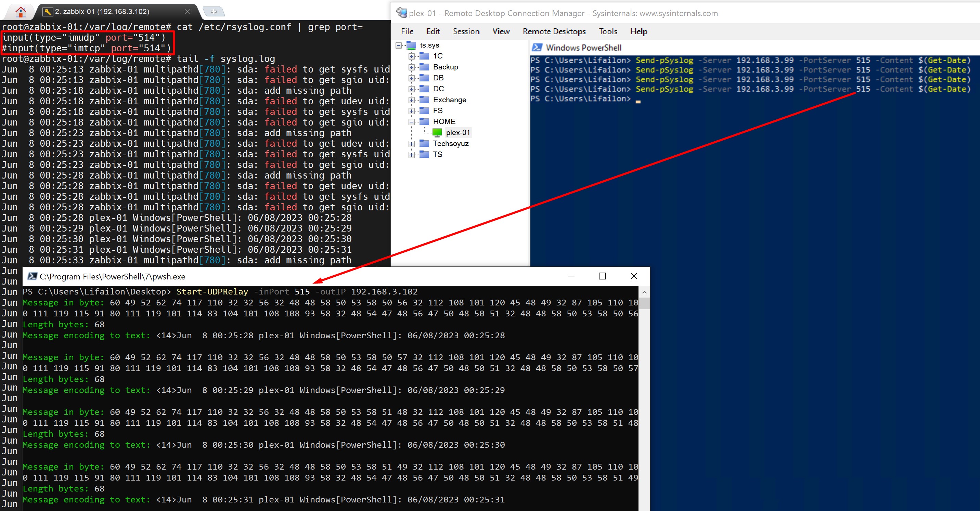
Task: Click the '192.168.3.102' outIP value
Action: pos(384,292)
